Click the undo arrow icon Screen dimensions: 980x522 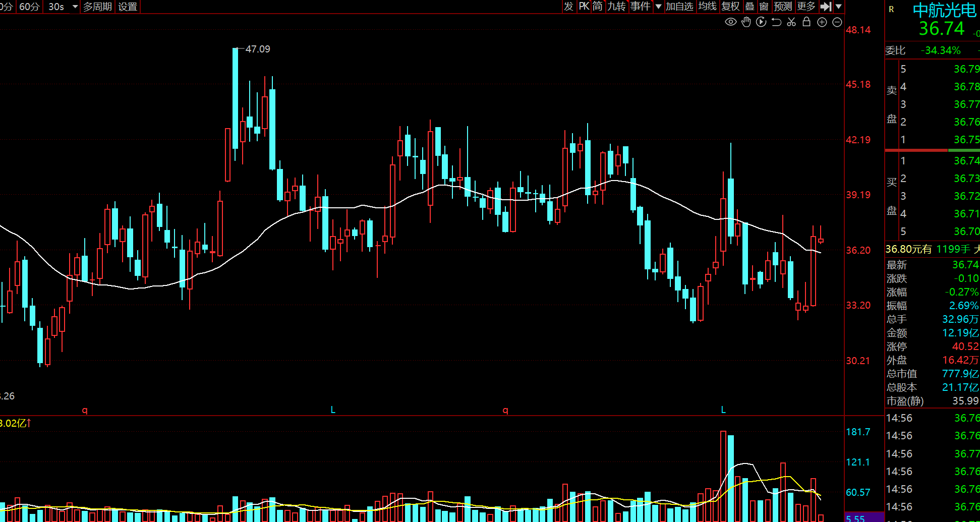776,22
